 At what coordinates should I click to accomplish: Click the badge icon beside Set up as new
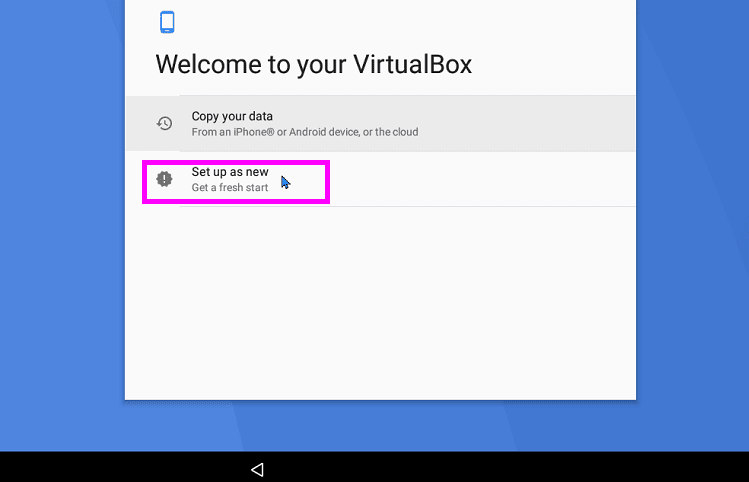tap(164, 179)
